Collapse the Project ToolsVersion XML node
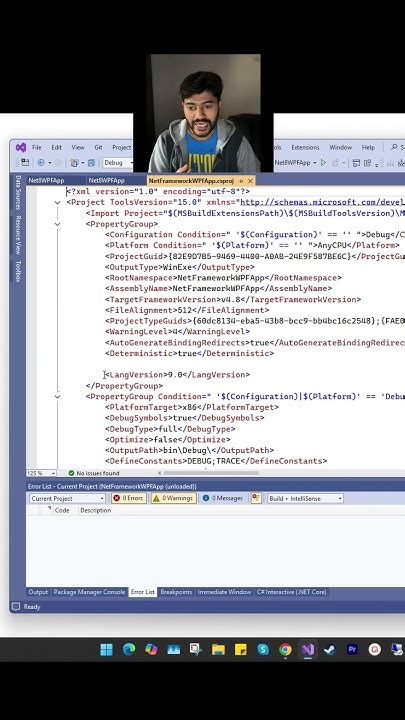 pyautogui.click(x=57, y=202)
